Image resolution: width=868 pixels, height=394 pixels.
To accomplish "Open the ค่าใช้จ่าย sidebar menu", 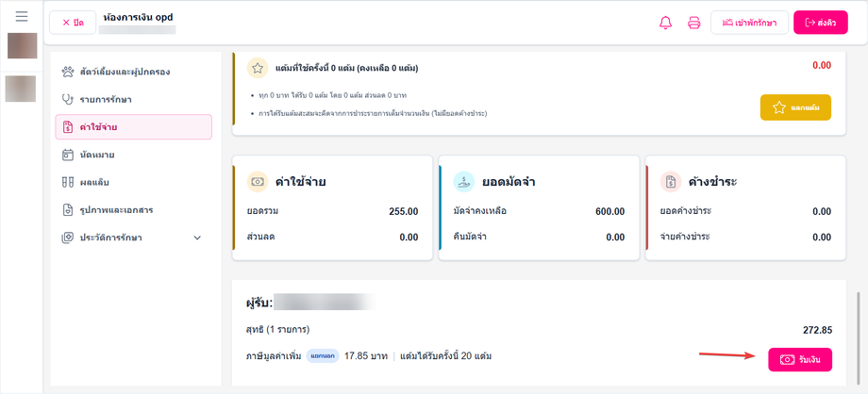I will coord(133,126).
